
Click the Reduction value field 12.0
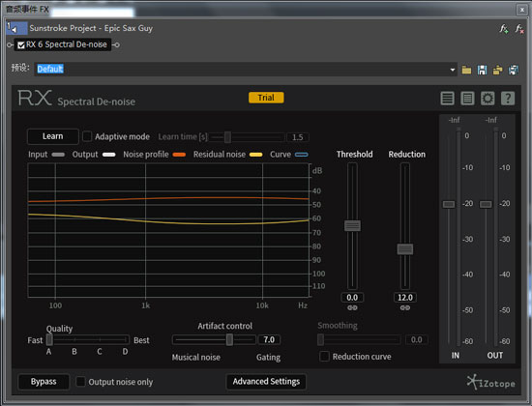click(x=405, y=298)
